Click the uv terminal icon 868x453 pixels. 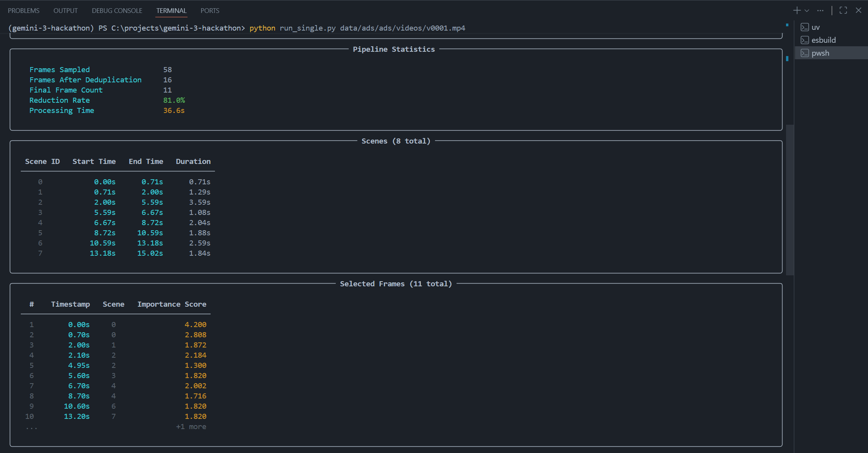(805, 27)
